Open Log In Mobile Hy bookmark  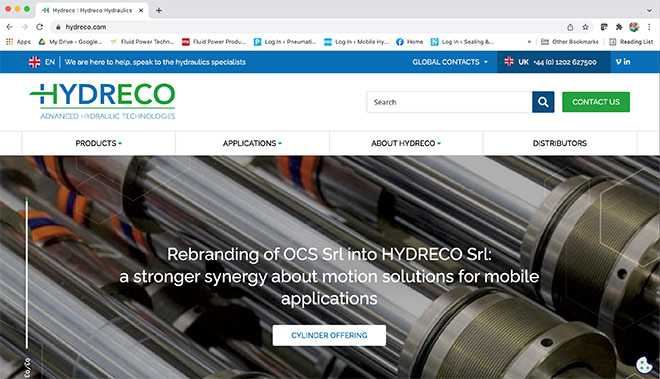pos(356,42)
